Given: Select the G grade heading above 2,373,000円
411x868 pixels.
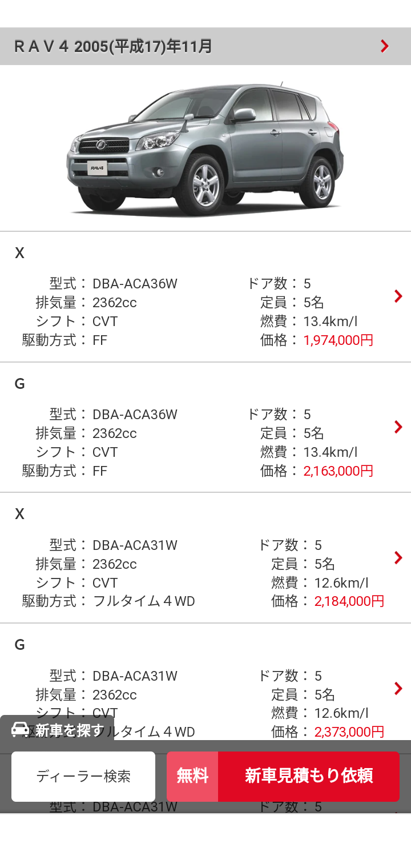Looking at the screenshot, I should 19,645.
